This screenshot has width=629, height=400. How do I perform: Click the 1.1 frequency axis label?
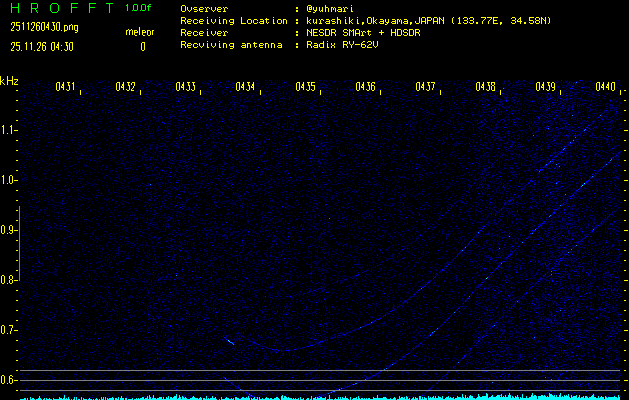pos(9,130)
